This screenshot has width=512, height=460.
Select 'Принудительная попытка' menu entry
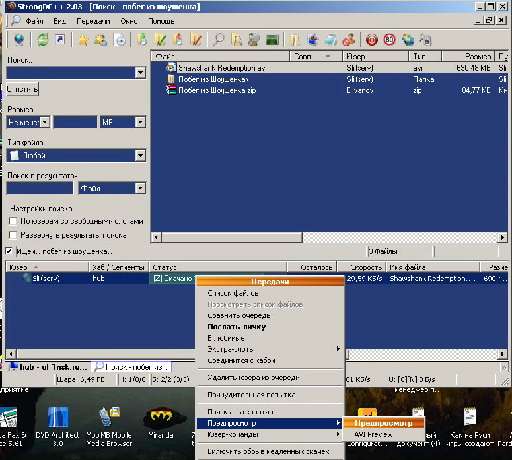pyautogui.click(x=269, y=394)
